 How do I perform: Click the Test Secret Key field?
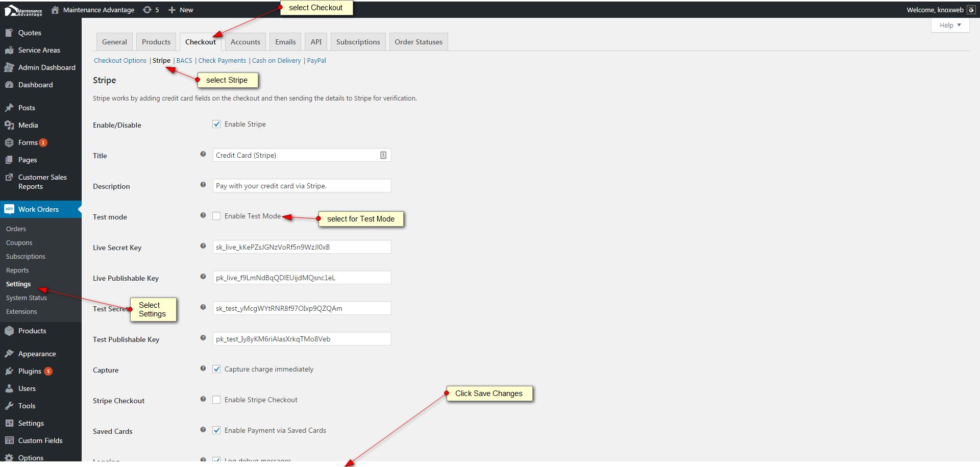(x=302, y=308)
